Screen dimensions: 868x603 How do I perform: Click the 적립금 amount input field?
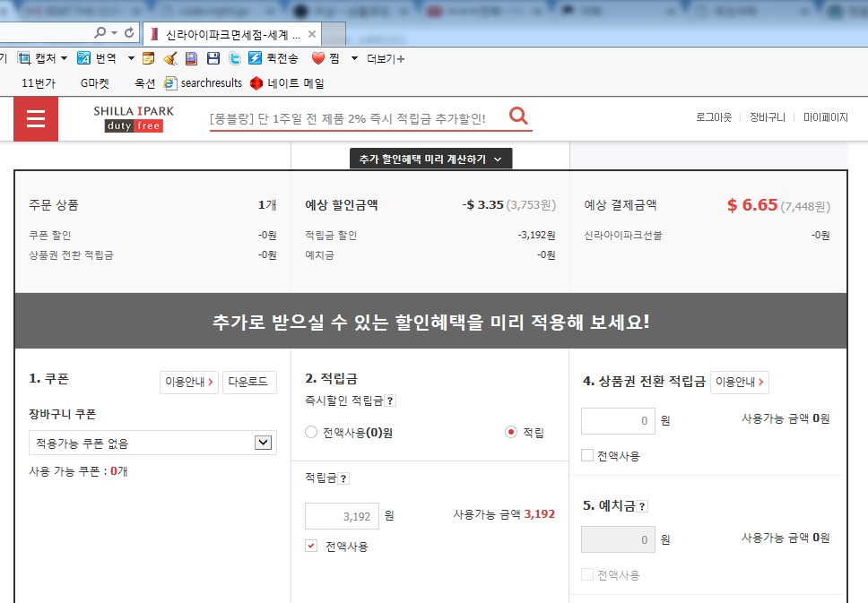(x=342, y=515)
